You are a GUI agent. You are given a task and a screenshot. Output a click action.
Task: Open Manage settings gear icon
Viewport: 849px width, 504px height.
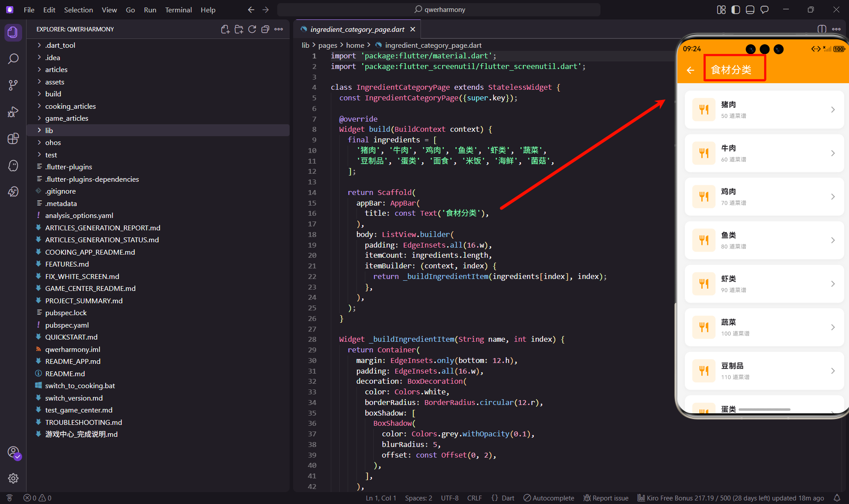tap(13, 478)
